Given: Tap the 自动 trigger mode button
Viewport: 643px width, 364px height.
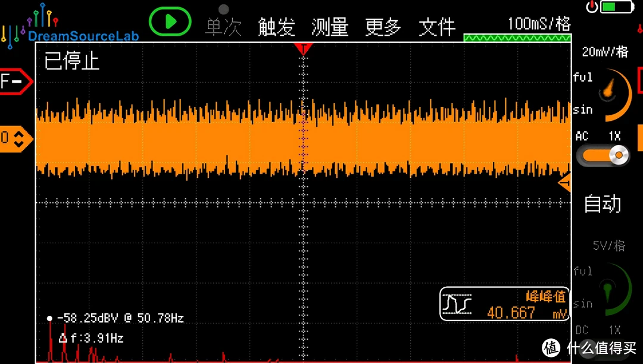Looking at the screenshot, I should [603, 203].
